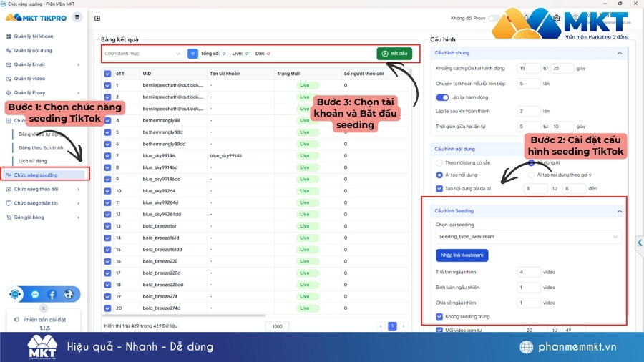Screen dimensions: 644x362
Task: Click Chuyển tài khoản nếu lỗi field
Action: [529, 84]
